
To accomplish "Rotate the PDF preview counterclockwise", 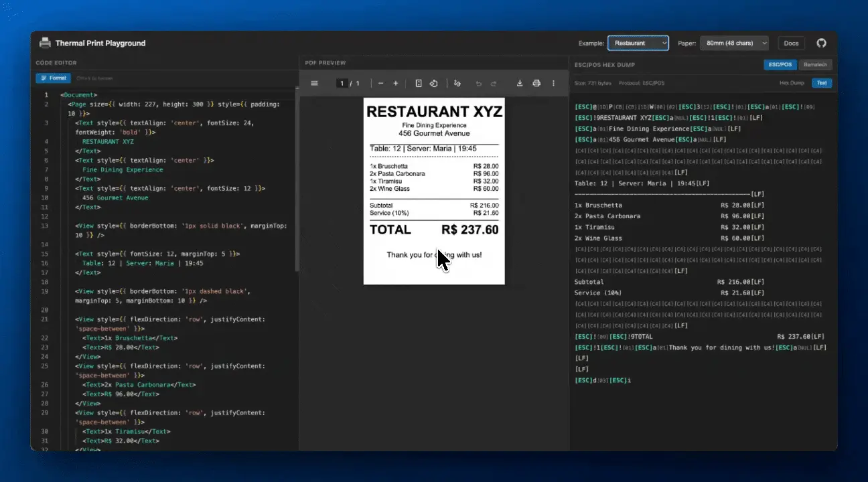I will (x=433, y=84).
